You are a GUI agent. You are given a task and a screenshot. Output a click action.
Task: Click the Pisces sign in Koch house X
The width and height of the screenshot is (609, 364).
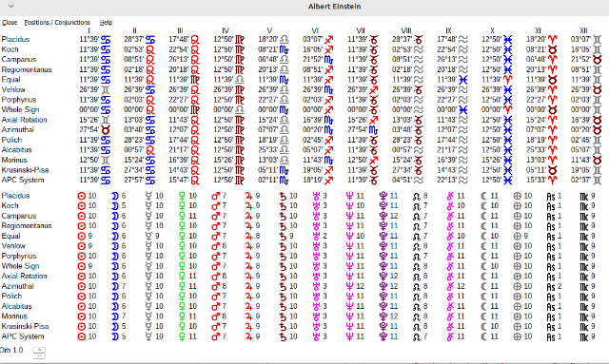507,49
